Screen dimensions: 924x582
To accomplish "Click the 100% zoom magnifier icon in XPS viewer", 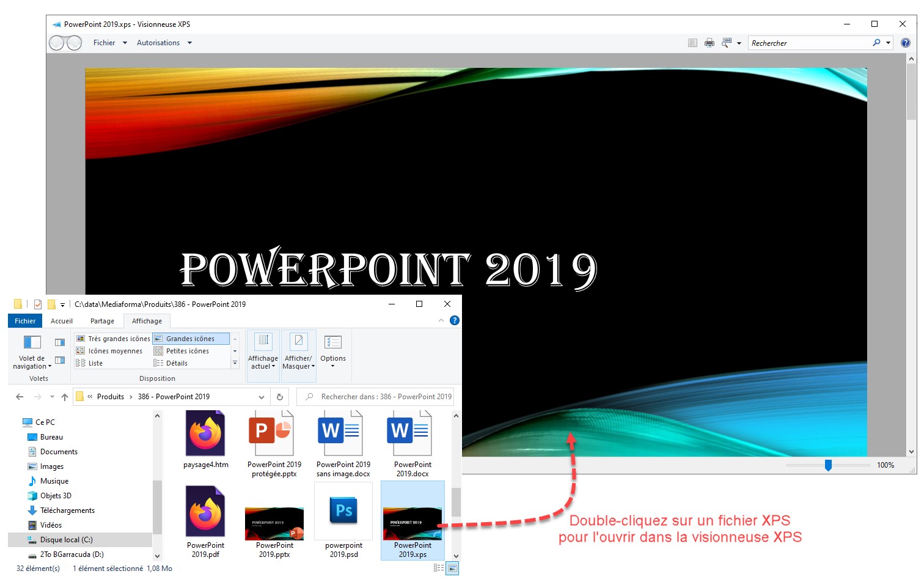I will click(x=726, y=43).
